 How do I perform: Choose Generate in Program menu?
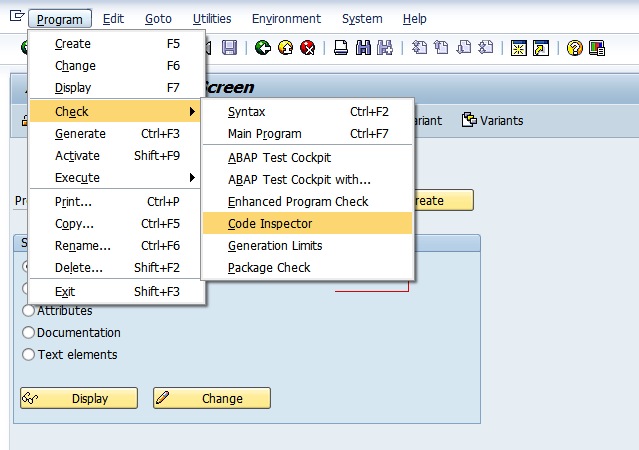(x=116, y=134)
